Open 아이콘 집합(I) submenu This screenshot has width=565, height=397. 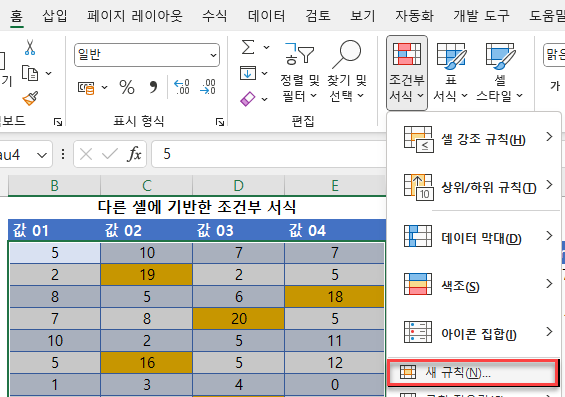(x=474, y=334)
